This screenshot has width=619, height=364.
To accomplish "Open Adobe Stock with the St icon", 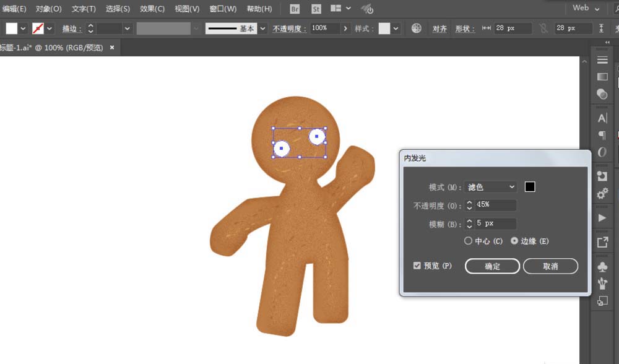I will pyautogui.click(x=316, y=9).
